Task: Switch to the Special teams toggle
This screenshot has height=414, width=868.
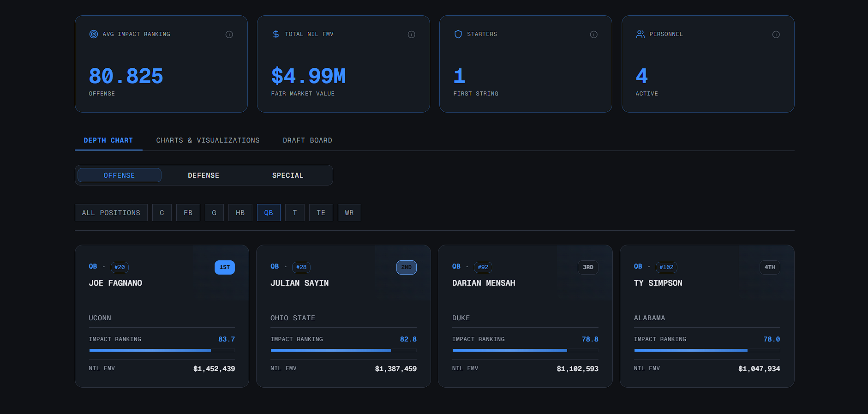Action: coord(287,175)
